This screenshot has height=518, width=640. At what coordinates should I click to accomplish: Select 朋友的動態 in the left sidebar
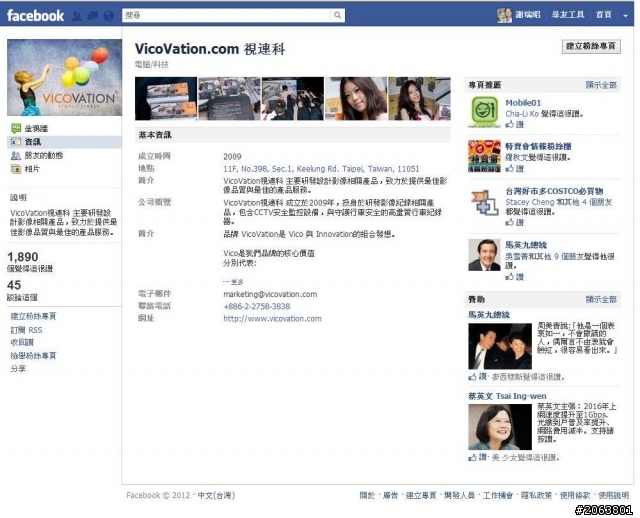(x=44, y=155)
